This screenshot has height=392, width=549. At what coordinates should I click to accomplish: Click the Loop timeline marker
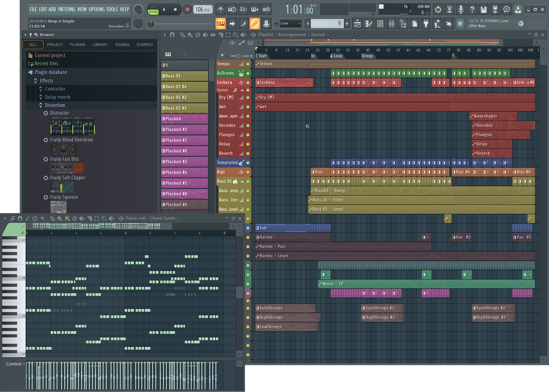pyautogui.click(x=336, y=56)
